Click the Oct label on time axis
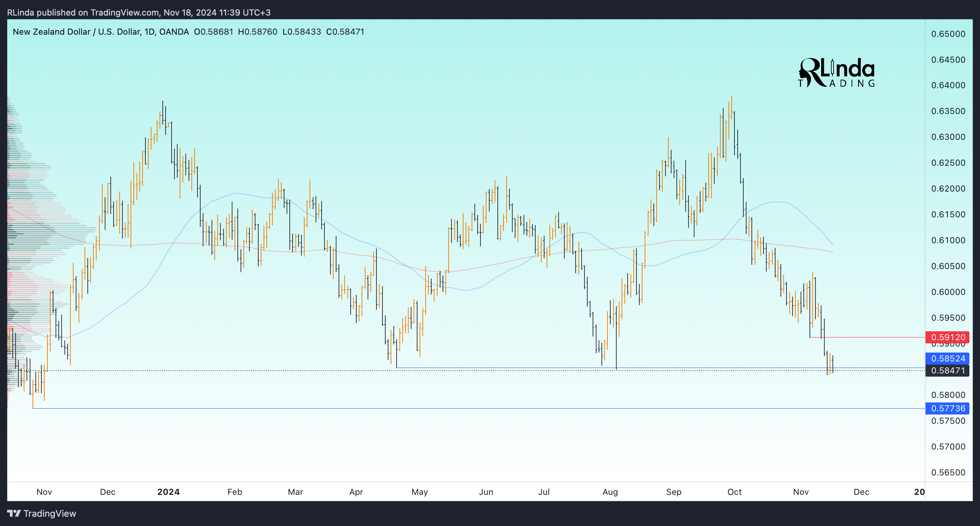 coord(734,492)
